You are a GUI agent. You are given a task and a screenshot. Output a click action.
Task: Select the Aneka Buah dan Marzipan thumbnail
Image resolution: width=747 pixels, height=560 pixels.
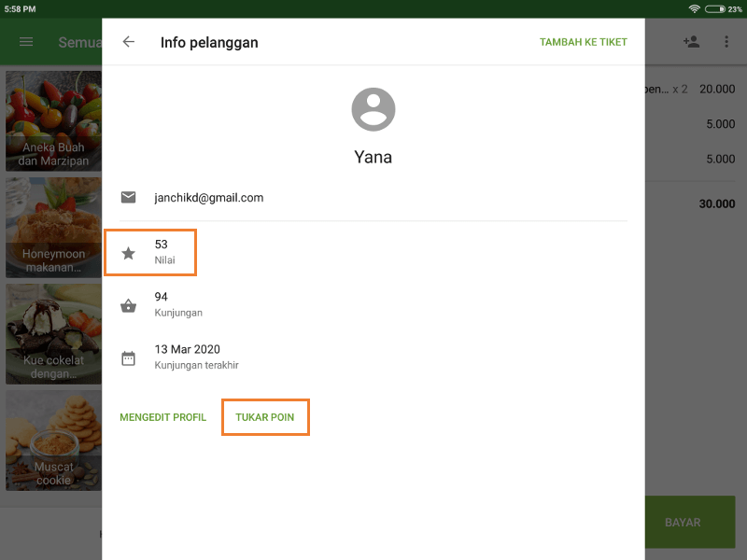coord(53,121)
